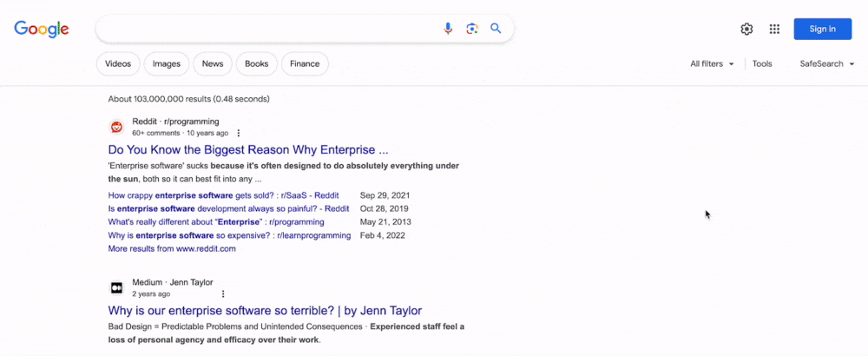Click the blue Sign in button
The image size is (868, 356).
[x=822, y=29]
